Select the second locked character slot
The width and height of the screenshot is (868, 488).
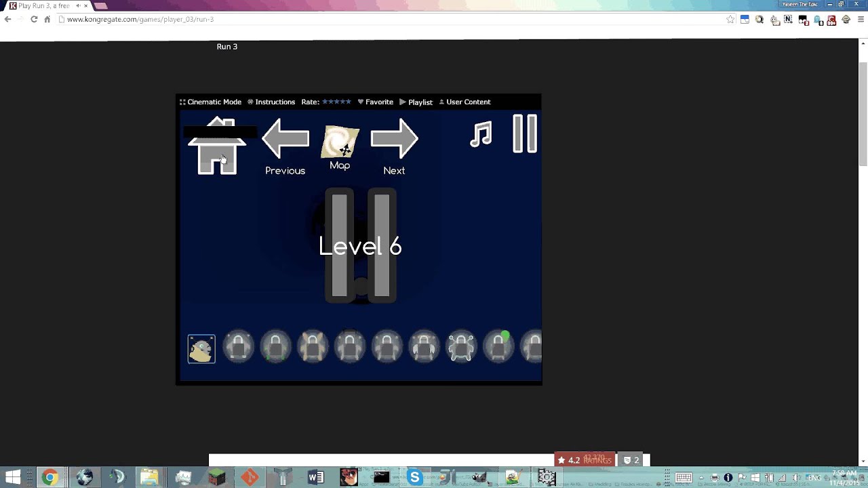click(275, 348)
